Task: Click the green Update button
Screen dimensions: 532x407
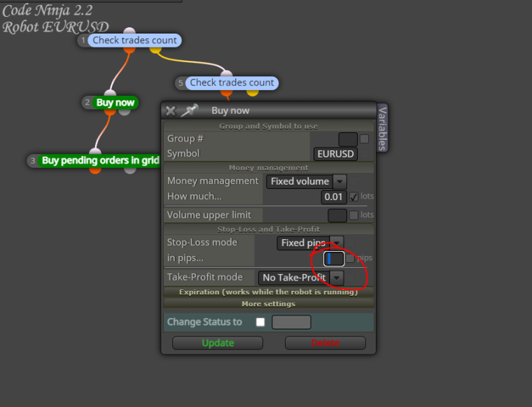Action: [218, 343]
